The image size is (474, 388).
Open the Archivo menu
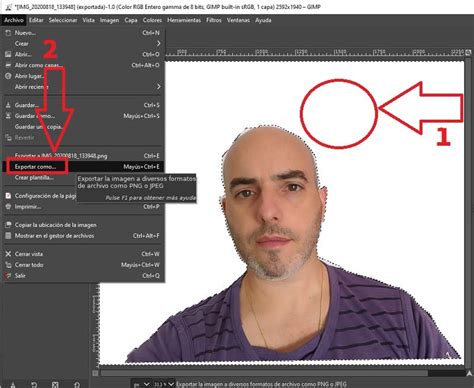pyautogui.click(x=14, y=20)
